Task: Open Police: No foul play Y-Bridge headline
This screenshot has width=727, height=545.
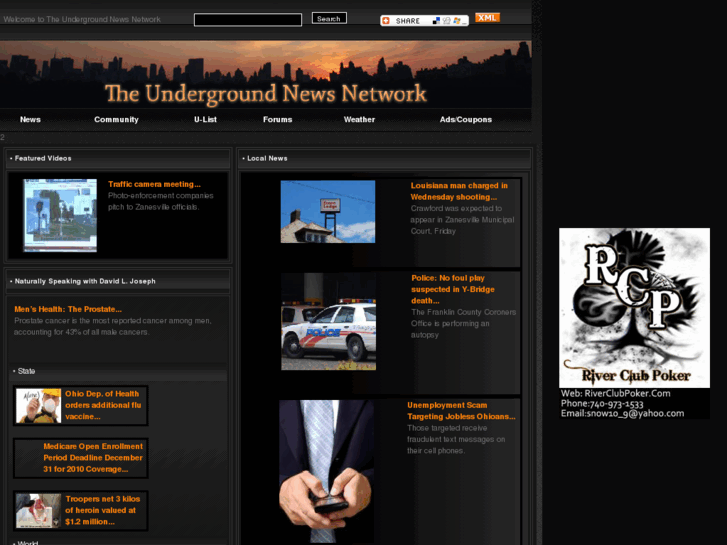Action: tap(453, 289)
